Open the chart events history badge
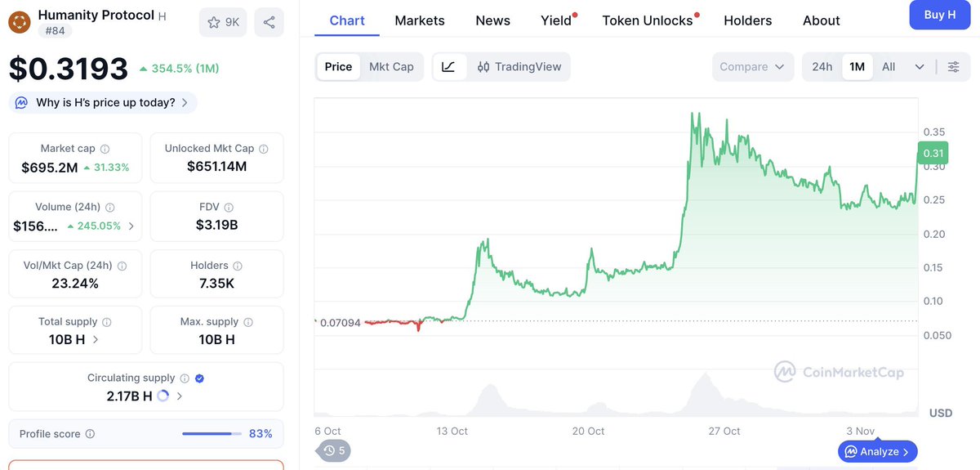Viewport: 980px width, 470px height. coord(334,450)
